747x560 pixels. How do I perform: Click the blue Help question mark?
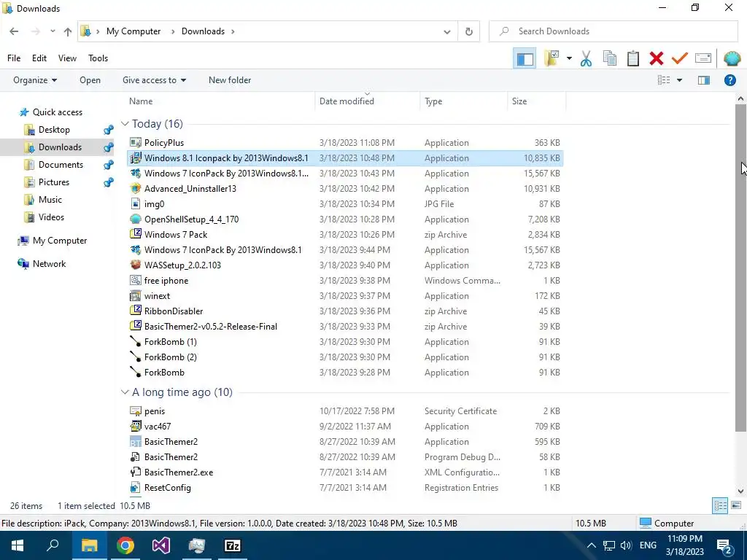pos(729,80)
